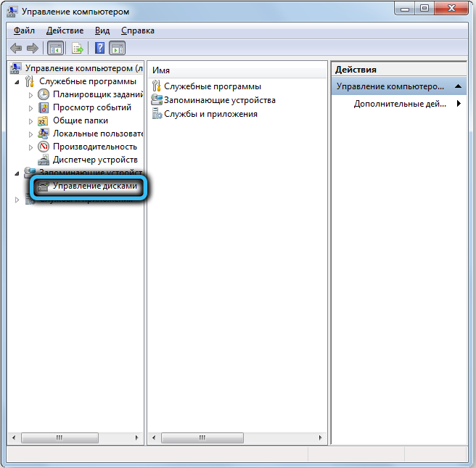Click the center pane scrollbar left arrow

coord(154,438)
